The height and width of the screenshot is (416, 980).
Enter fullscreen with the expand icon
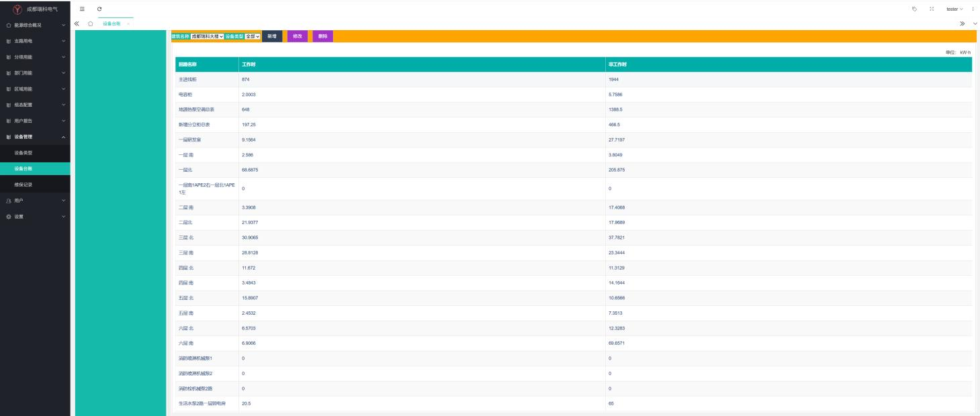tap(932, 9)
